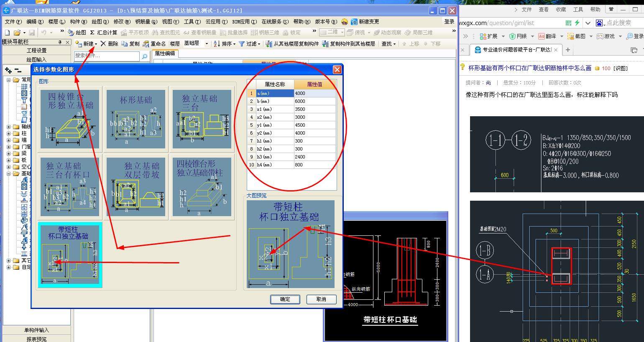This screenshot has height=342, width=644.
Task: Click 确定 button in parameter dialog
Action: (x=285, y=299)
